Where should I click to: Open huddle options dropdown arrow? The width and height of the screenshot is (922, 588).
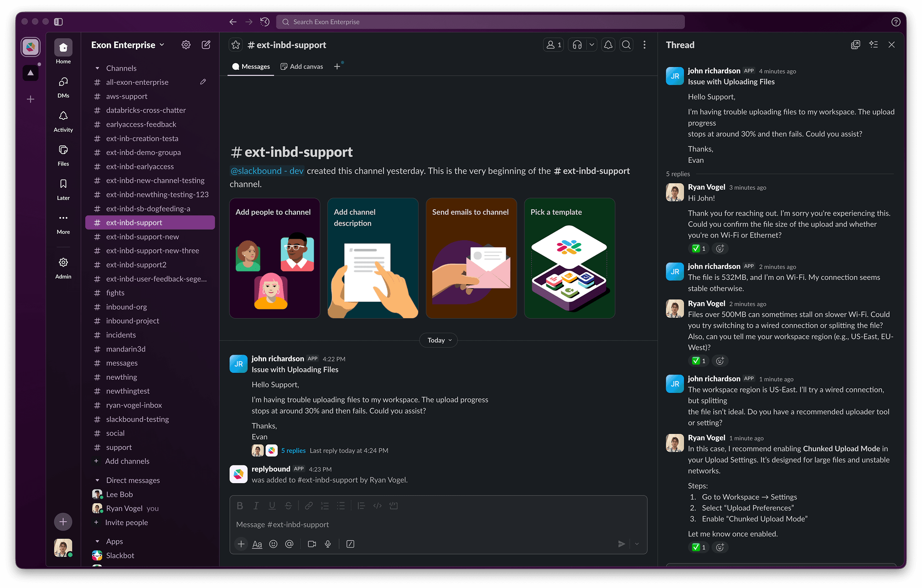tap(592, 45)
